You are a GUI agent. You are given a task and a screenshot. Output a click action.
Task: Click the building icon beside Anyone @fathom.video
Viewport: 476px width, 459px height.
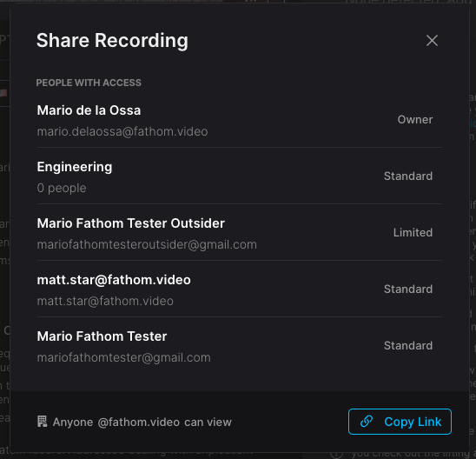(x=43, y=422)
